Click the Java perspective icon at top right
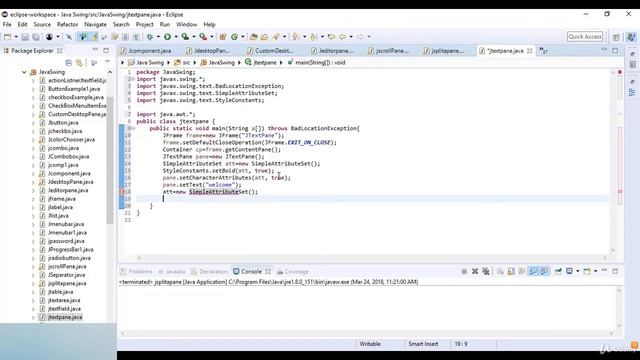Screen dimensions: 640x360 coord(631,37)
